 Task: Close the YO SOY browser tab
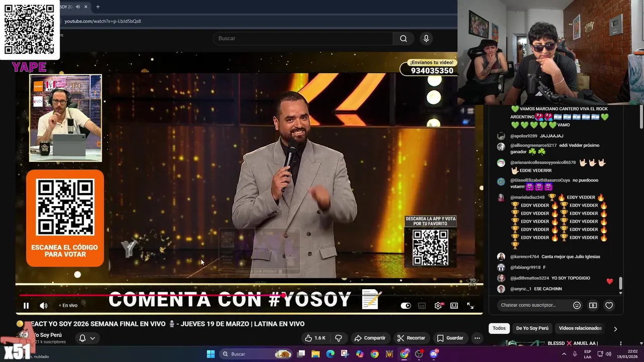pos(86,7)
